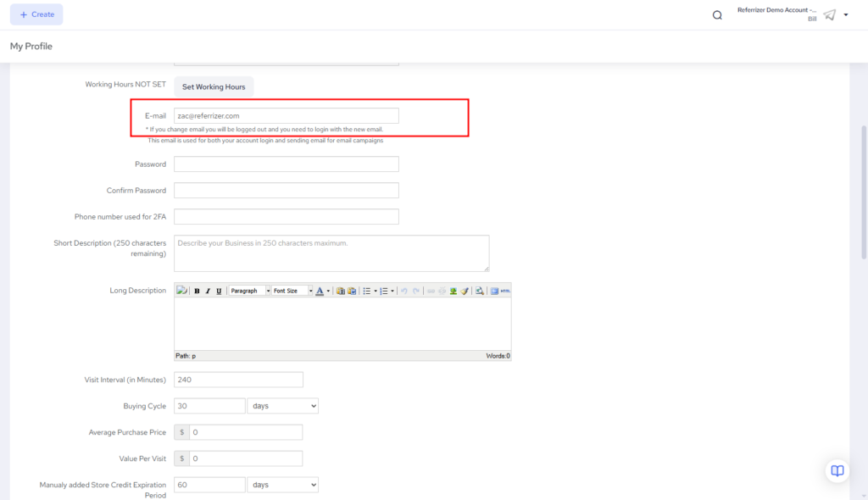Open the Font Size dropdown
This screenshot has height=500, width=868.
(292, 291)
